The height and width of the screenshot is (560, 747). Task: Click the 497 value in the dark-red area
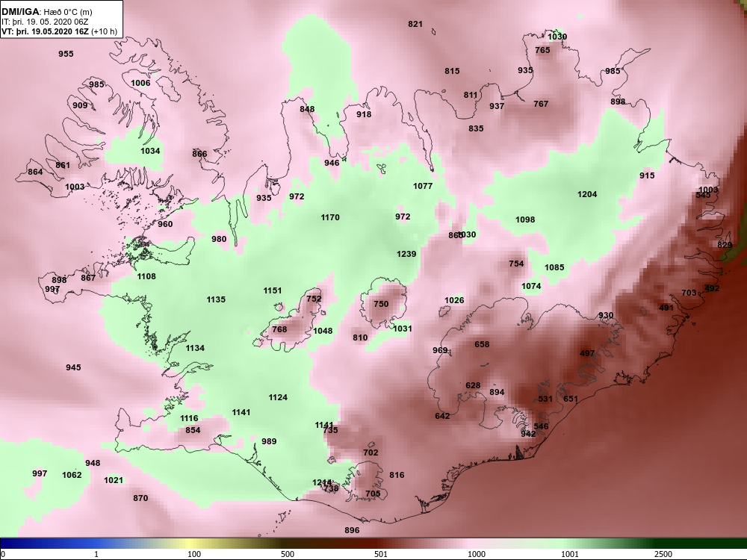coord(587,353)
